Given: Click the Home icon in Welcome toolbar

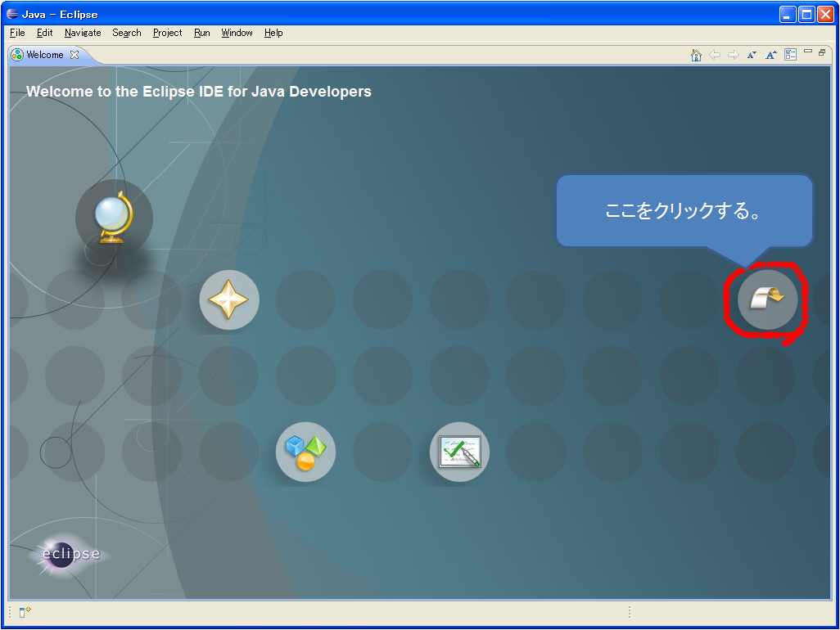Looking at the screenshot, I should pyautogui.click(x=696, y=55).
